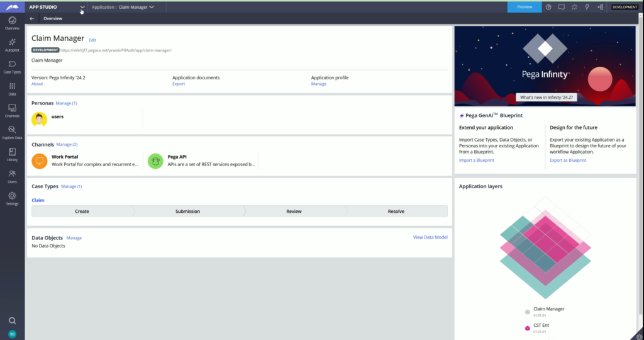Viewport: 644px width, 340px height.
Task: Go to Case Types in the sidebar
Action: pos(13,67)
